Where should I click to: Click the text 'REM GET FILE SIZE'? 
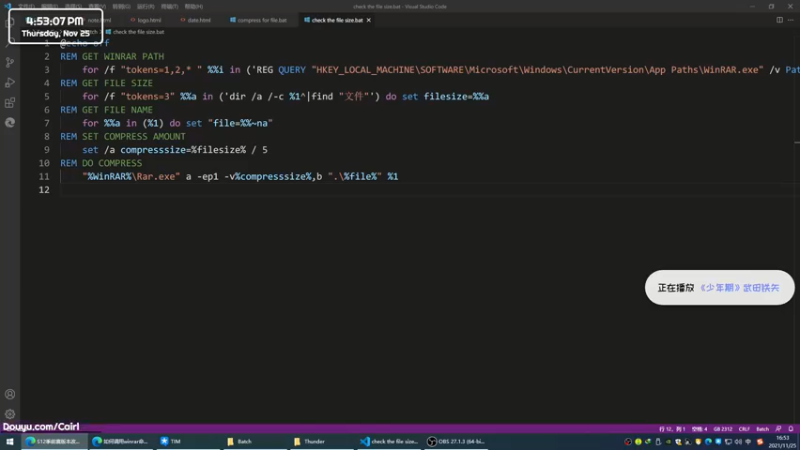tap(107, 83)
